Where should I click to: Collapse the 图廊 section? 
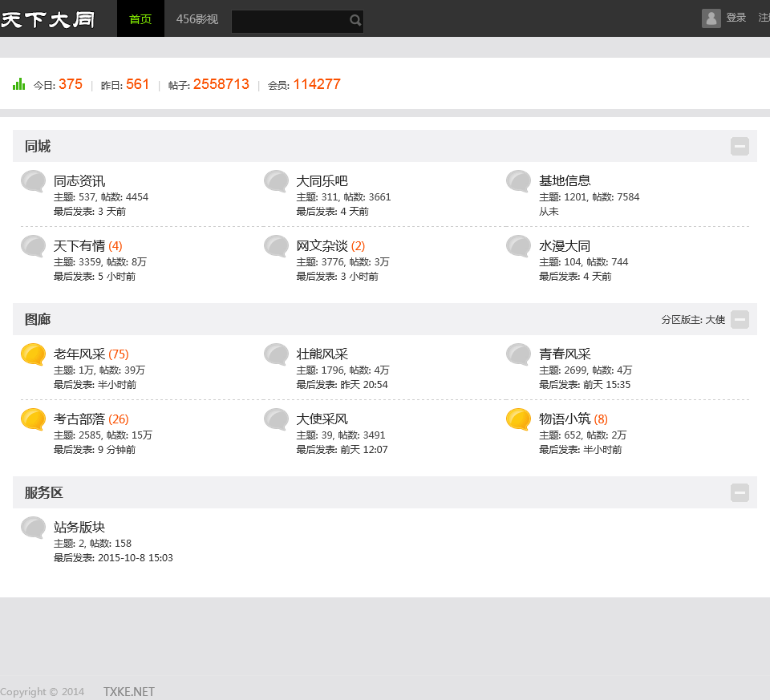[x=740, y=319]
